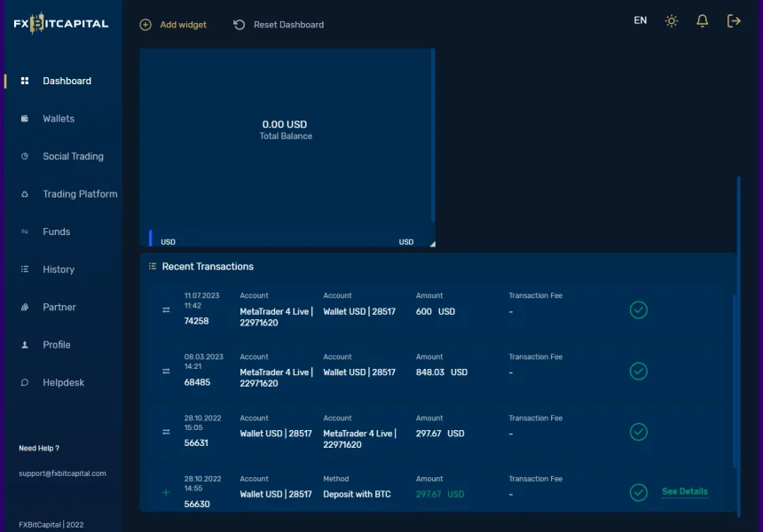Click See Details for transaction 56630
This screenshot has height=532, width=763.
[x=684, y=492]
